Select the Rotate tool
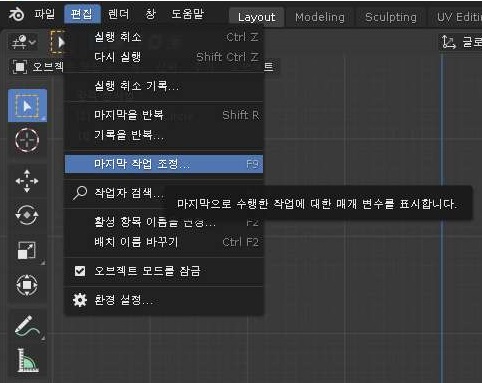482x383 pixels. tap(27, 215)
